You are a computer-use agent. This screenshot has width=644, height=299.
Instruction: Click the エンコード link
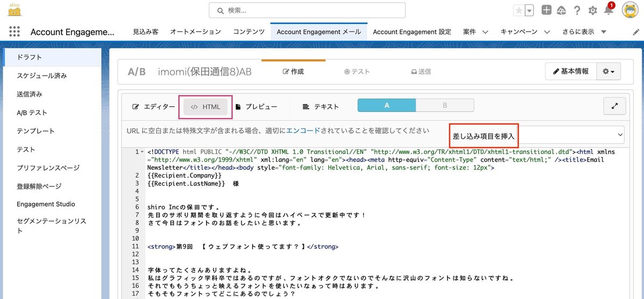click(x=304, y=130)
